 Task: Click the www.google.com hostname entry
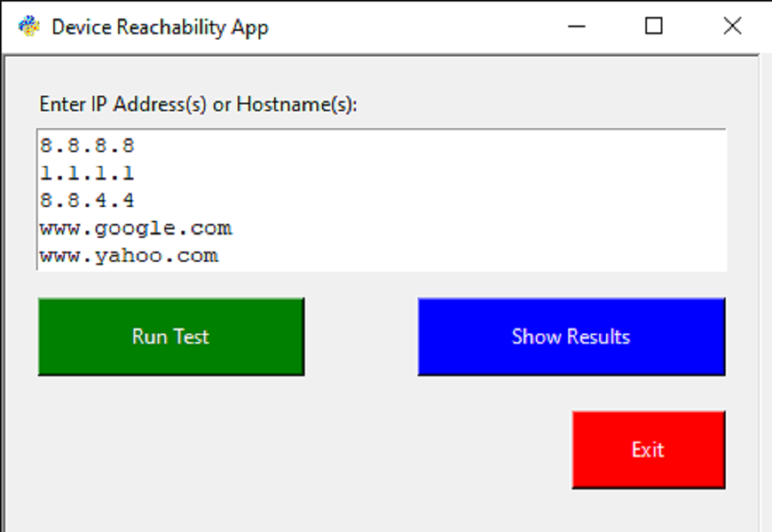tap(136, 229)
